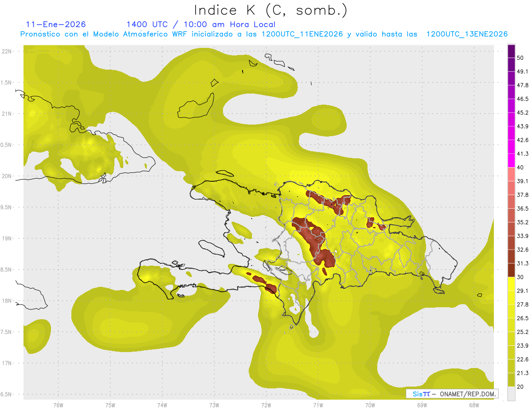Screen dimensions: 532x411
Task: Click the '75W' longitude axis label
Action: pos(110,405)
